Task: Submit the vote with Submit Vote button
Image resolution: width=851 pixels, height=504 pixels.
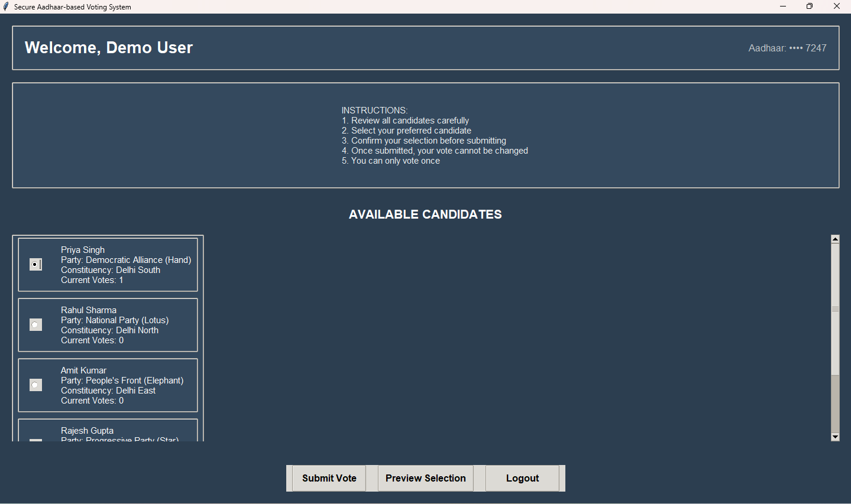Action: tap(329, 478)
